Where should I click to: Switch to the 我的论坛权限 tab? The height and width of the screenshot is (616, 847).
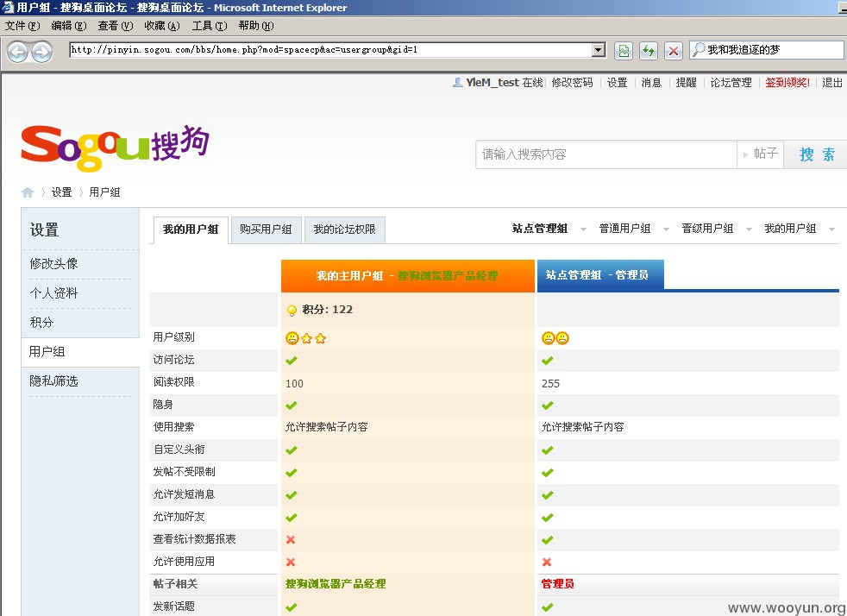(x=345, y=229)
